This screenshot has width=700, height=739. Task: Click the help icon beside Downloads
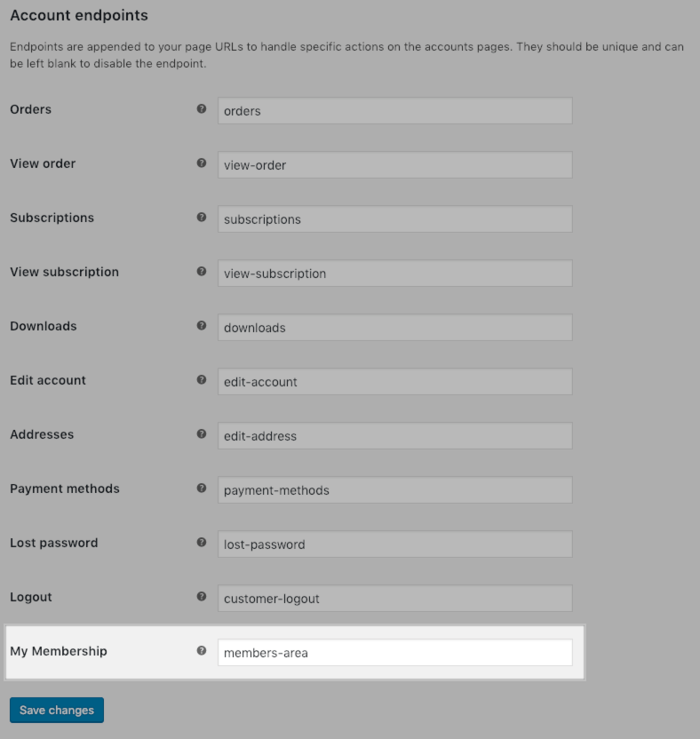pos(202,324)
